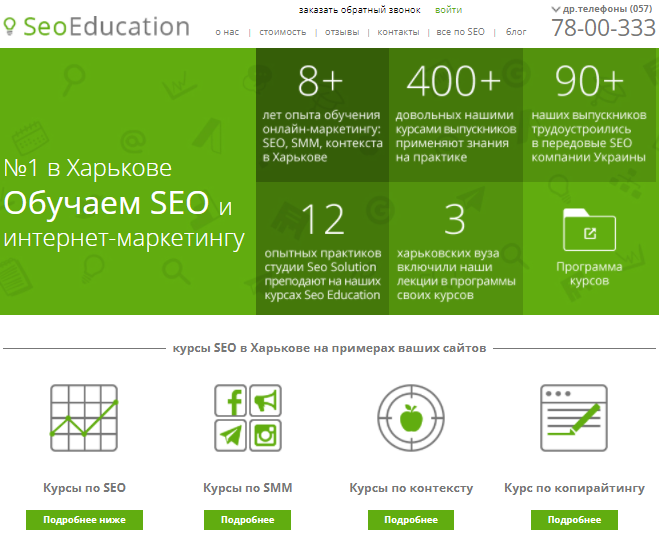Viewport: 659px width, 535px height.
Task: Open the 'блог' menu item
Action: [516, 32]
